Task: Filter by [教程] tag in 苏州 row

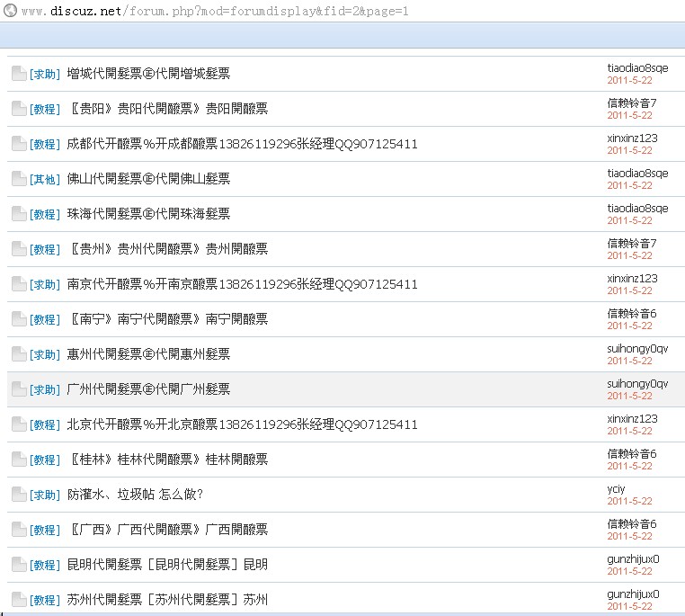Action: (45, 600)
